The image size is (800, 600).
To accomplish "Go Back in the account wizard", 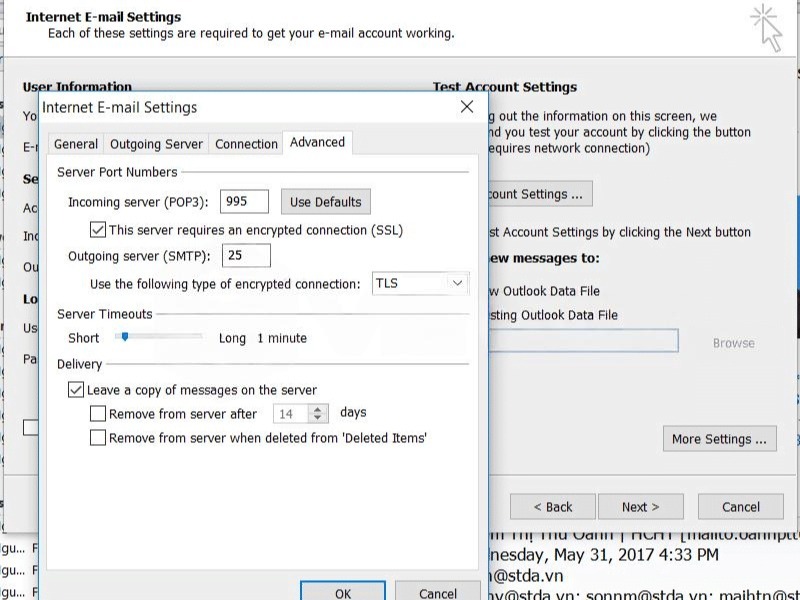I will pyautogui.click(x=552, y=507).
